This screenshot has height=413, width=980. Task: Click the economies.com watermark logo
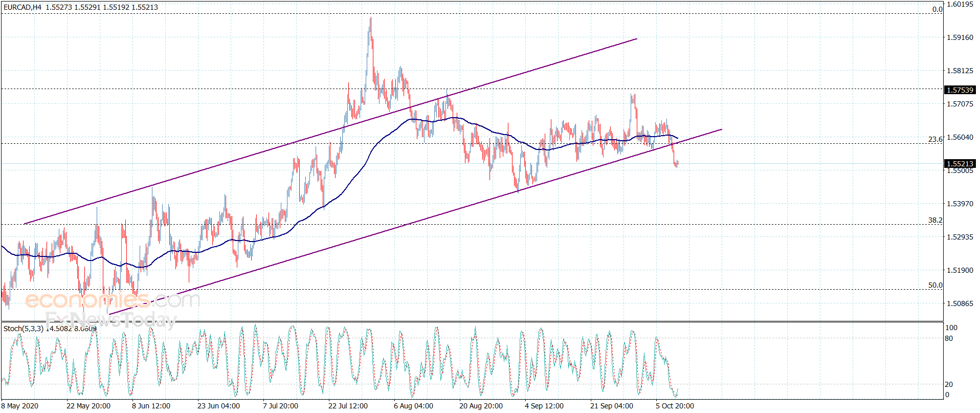113,299
